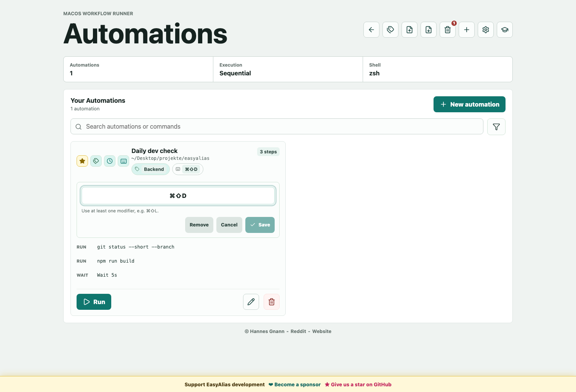Click the import file (down arrow) icon
The height and width of the screenshot is (392, 576).
pyautogui.click(x=429, y=30)
